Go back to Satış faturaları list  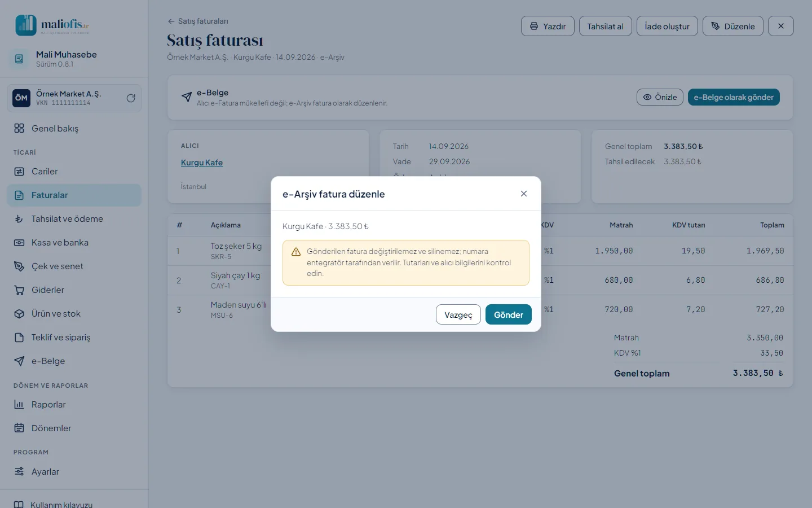point(198,21)
